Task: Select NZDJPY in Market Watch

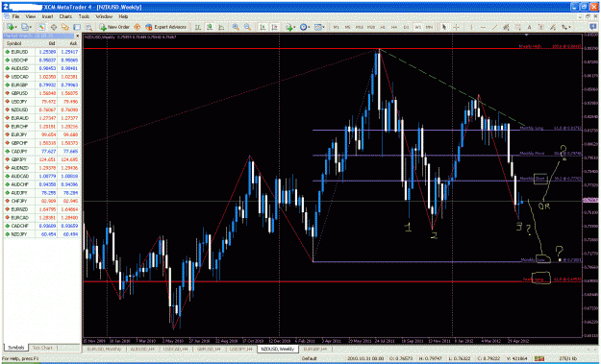Action: 41,234
